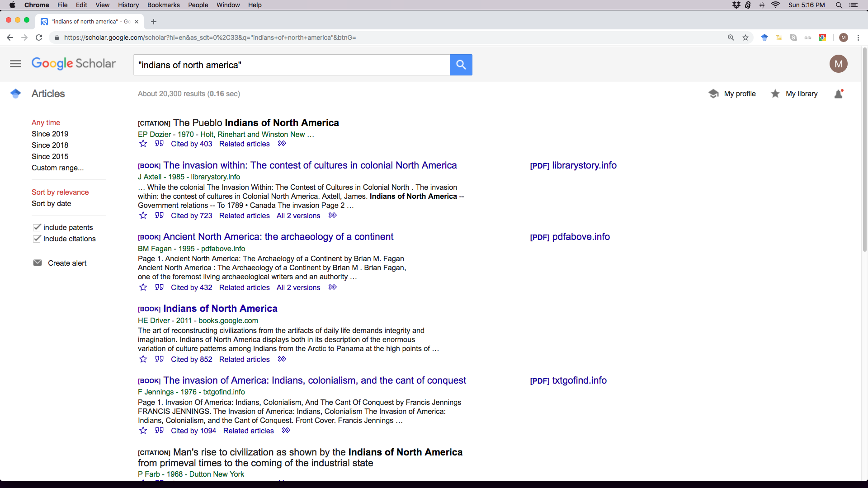The image size is (868, 488).
Task: Click the blue search magnifier button
Action: 461,65
